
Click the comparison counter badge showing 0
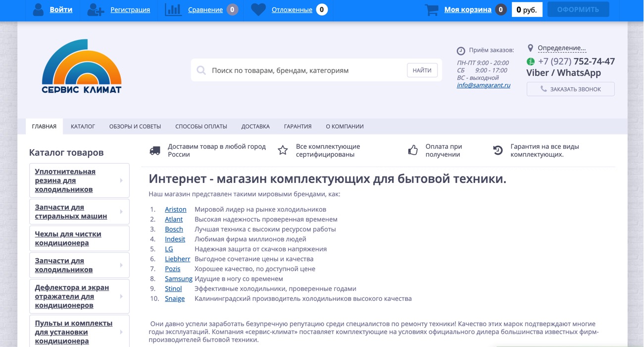coord(232,9)
